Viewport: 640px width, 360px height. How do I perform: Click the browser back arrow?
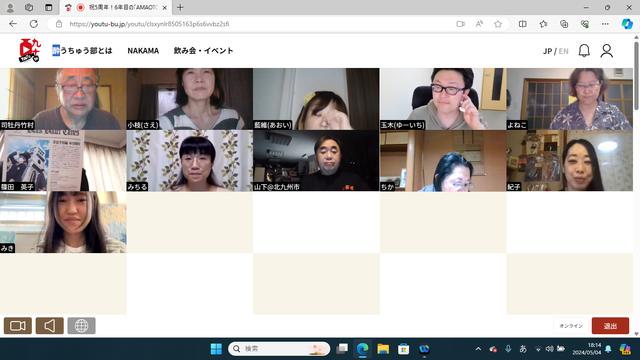click(x=13, y=24)
